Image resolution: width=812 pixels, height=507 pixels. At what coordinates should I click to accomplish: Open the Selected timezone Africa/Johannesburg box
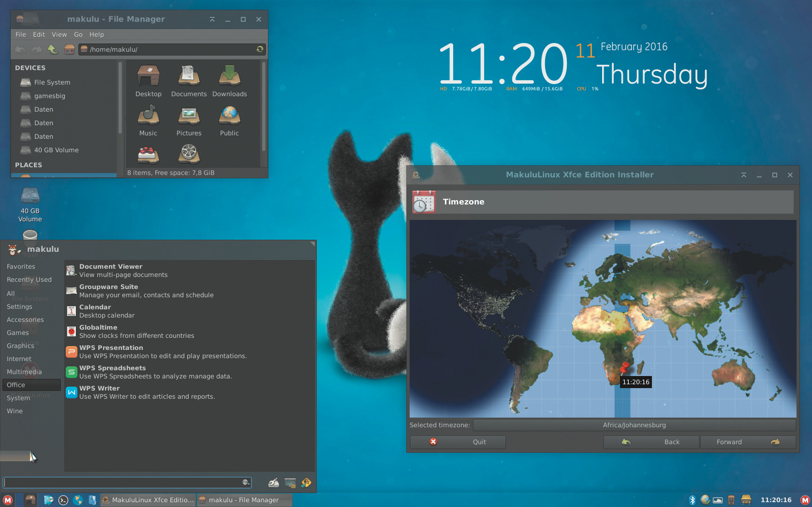point(634,425)
